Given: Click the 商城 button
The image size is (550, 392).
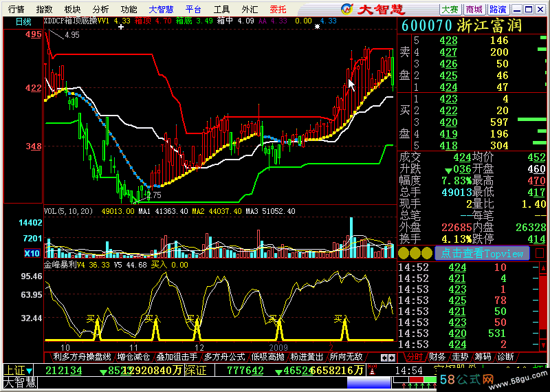Looking at the screenshot, I should (474, 10).
